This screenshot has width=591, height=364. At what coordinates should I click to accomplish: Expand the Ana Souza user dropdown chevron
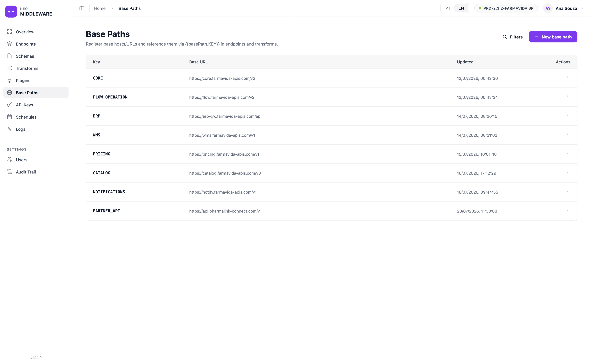pos(582,8)
